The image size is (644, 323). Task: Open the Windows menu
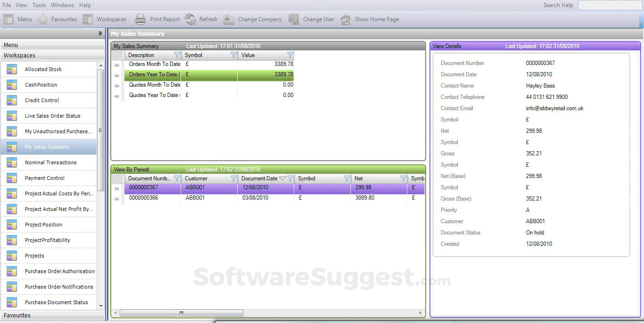tap(62, 5)
